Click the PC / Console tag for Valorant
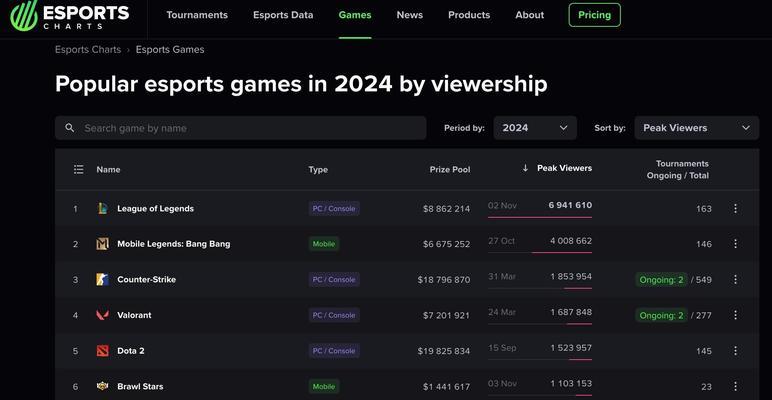This screenshot has height=400, width=772. point(334,315)
